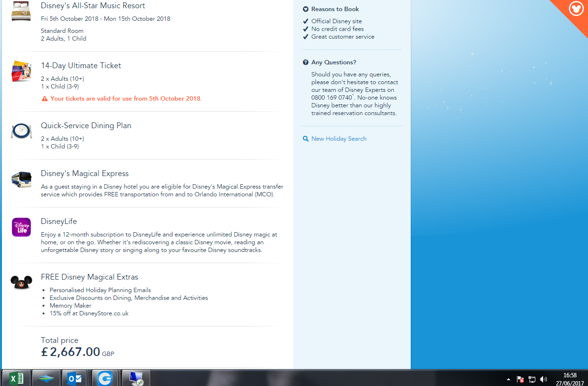Screen dimensions: 588x386
Task: Click the hotel bed icon for All-Star Music Resort
Action: point(22,12)
